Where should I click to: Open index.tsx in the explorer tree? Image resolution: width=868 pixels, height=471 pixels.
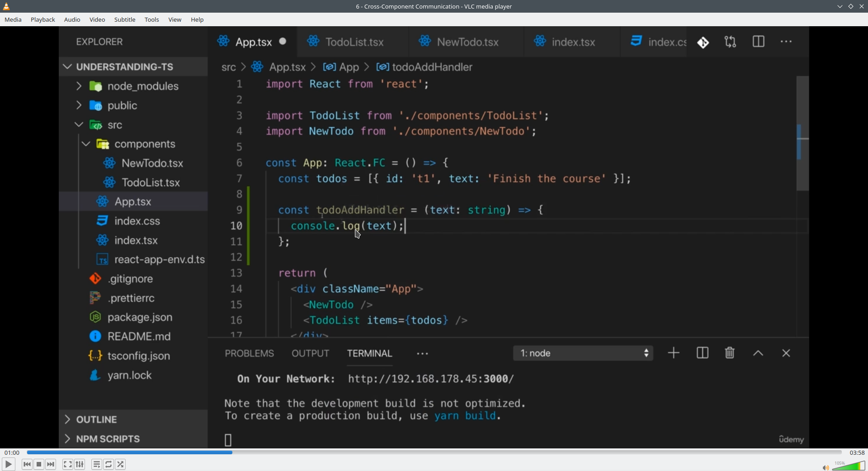(133, 240)
